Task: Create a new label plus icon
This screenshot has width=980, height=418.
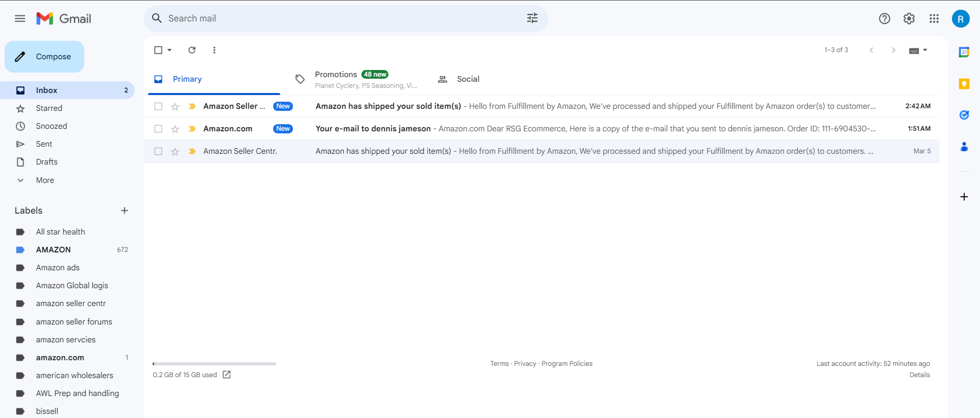Action: click(125, 211)
